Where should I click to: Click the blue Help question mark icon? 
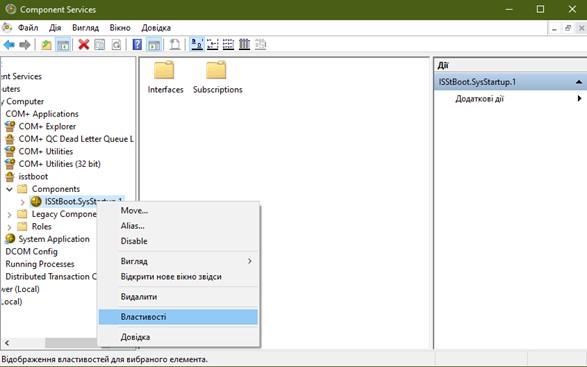click(x=137, y=45)
